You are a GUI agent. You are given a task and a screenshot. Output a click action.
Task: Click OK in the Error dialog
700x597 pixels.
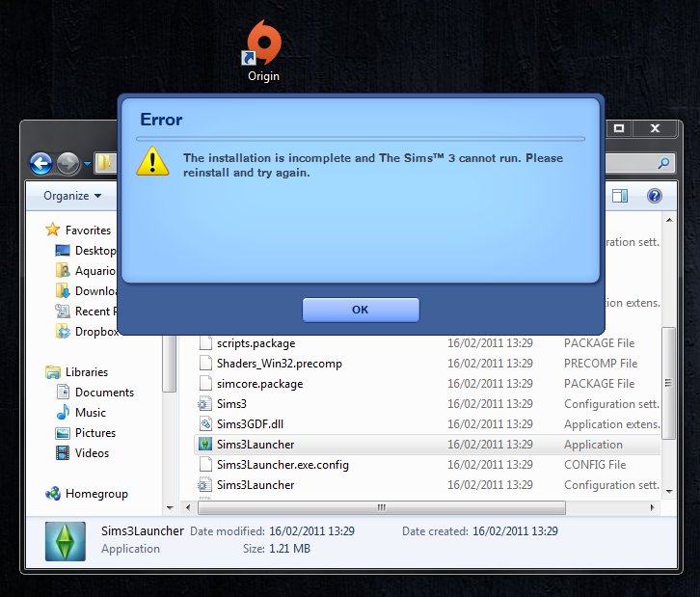pos(361,310)
